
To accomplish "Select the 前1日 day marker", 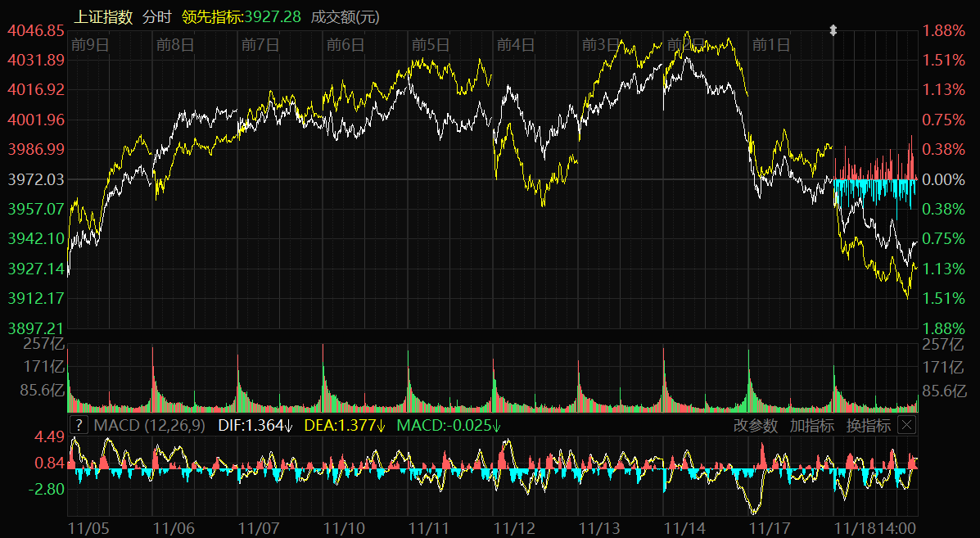I will (771, 44).
